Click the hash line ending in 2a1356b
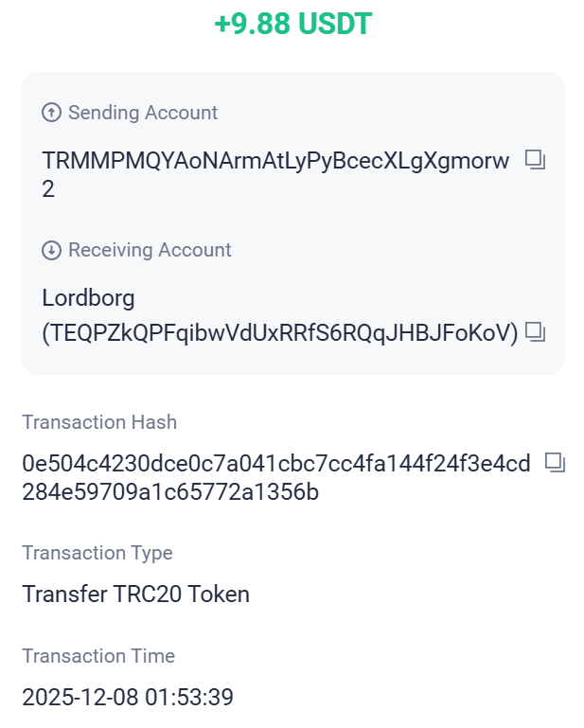This screenshot has height=728, width=584. [x=170, y=492]
